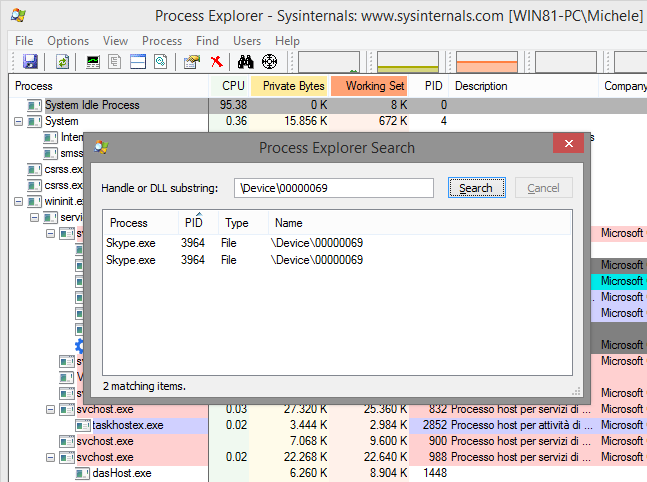Select the System process row
The image size is (647, 482).
(x=328, y=121)
